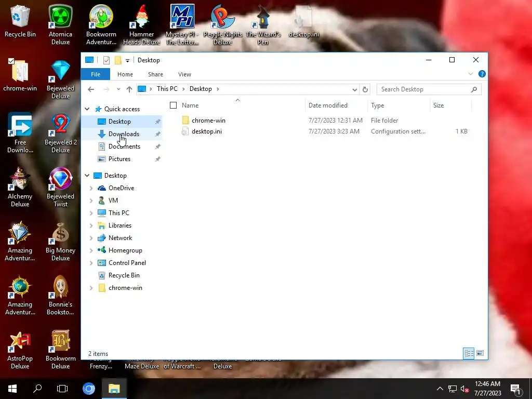Sort by the Date modified column
Viewport: 532px width, 399px height.
point(328,105)
